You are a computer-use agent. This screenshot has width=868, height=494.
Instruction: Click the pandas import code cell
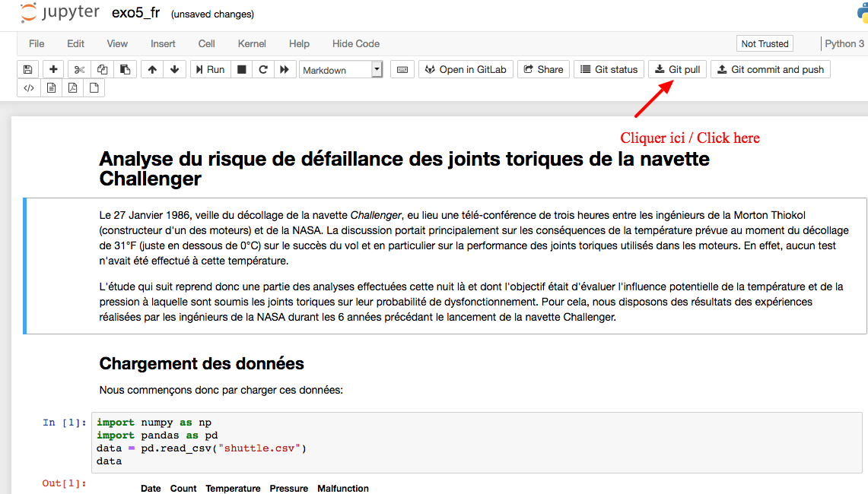[x=476, y=442]
